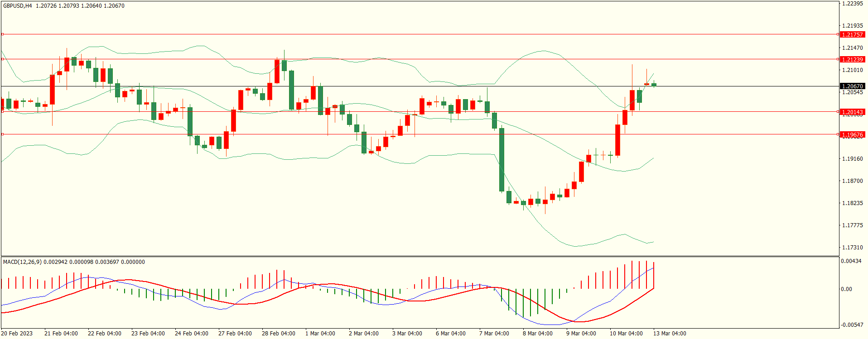868x339 pixels.
Task: Click the -0.00547 MACD scale value
Action: [x=852, y=325]
